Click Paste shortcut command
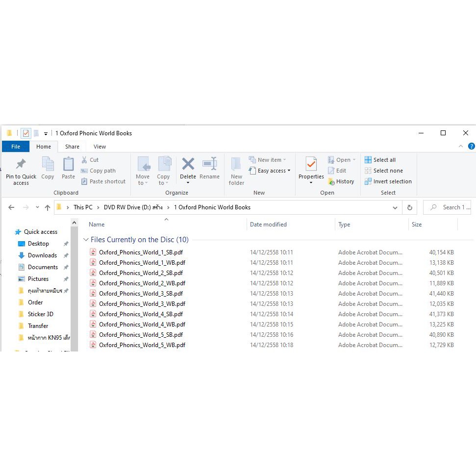 point(103,181)
